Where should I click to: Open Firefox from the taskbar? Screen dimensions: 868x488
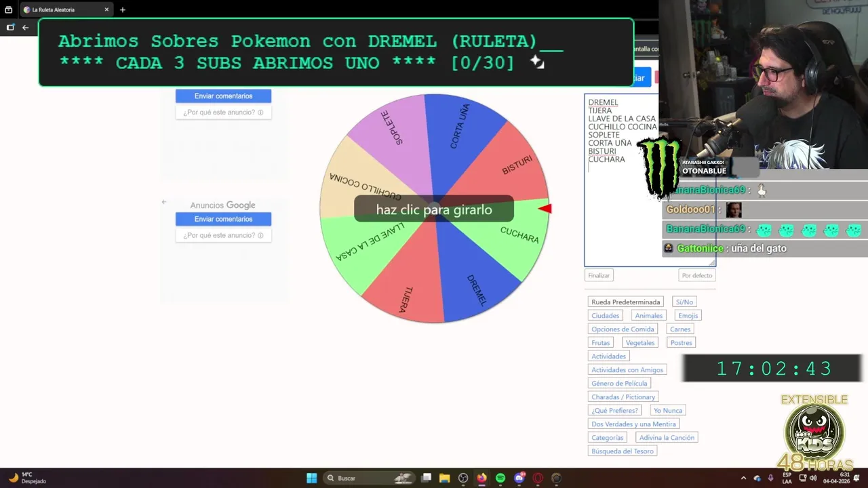[482, 478]
